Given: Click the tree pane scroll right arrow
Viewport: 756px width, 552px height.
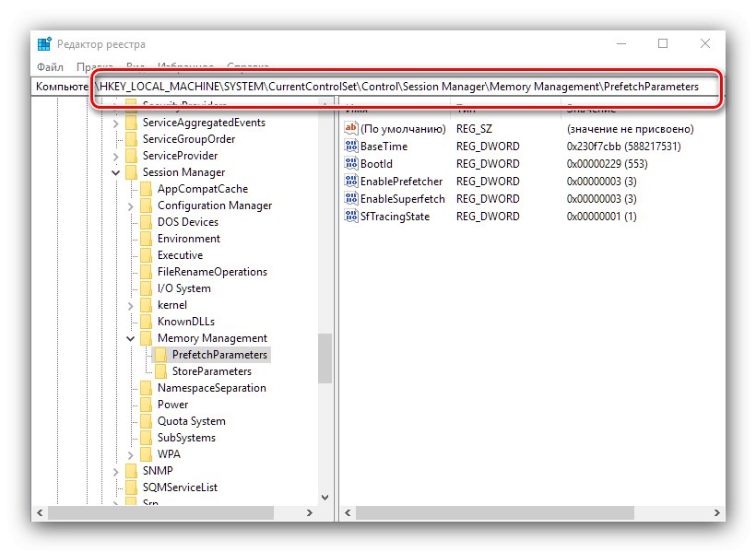Looking at the screenshot, I should [x=310, y=513].
